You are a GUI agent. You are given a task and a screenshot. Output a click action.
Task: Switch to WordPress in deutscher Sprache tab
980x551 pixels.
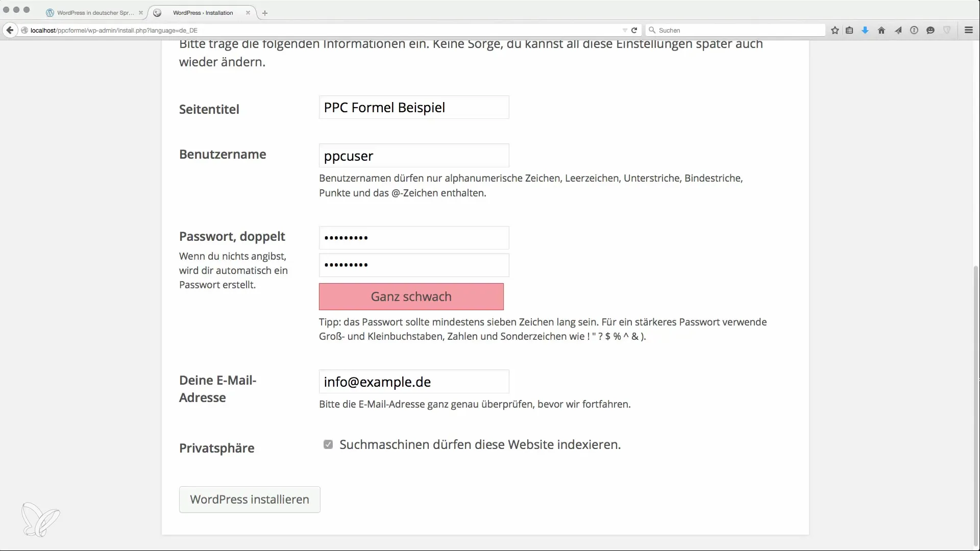pos(94,13)
